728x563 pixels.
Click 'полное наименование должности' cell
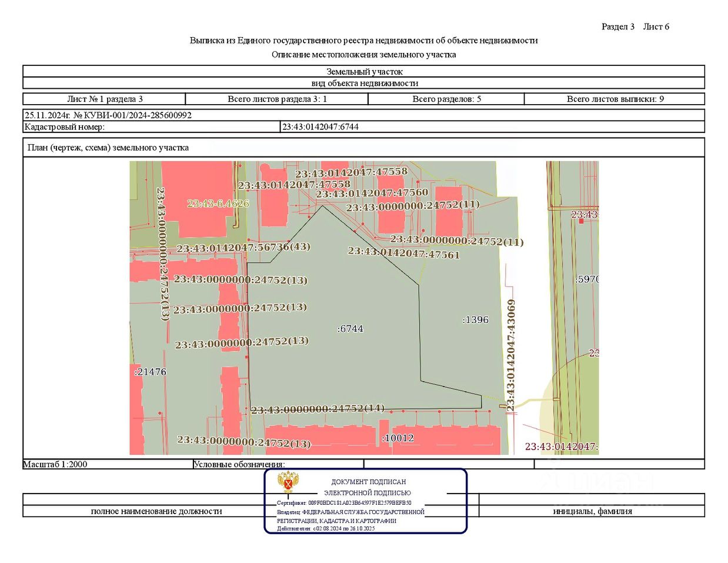pos(156,511)
